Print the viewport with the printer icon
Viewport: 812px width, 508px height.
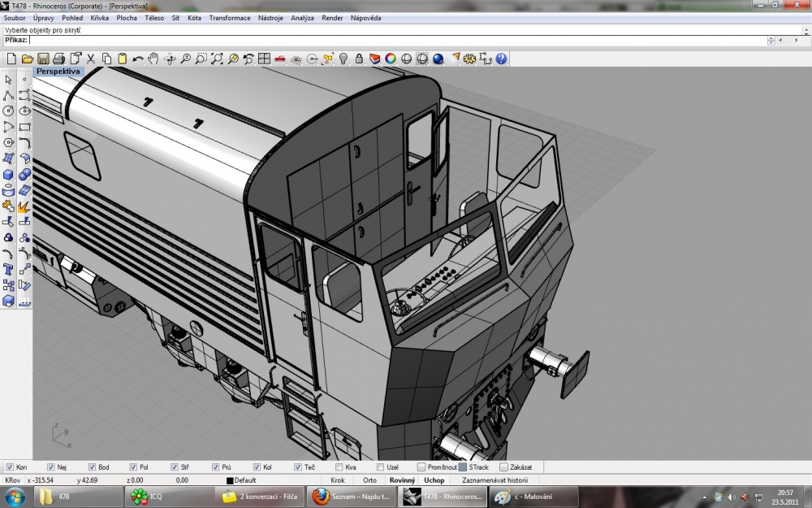point(59,59)
